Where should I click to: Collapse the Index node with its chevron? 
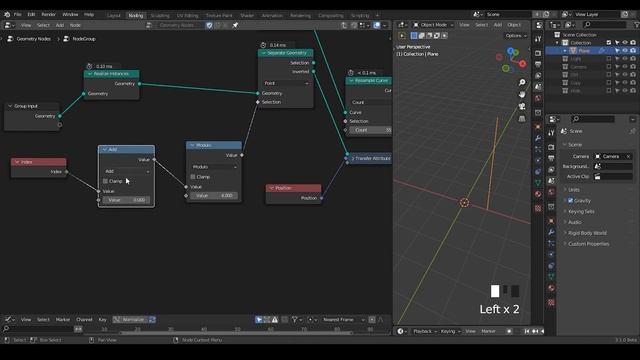[17, 162]
